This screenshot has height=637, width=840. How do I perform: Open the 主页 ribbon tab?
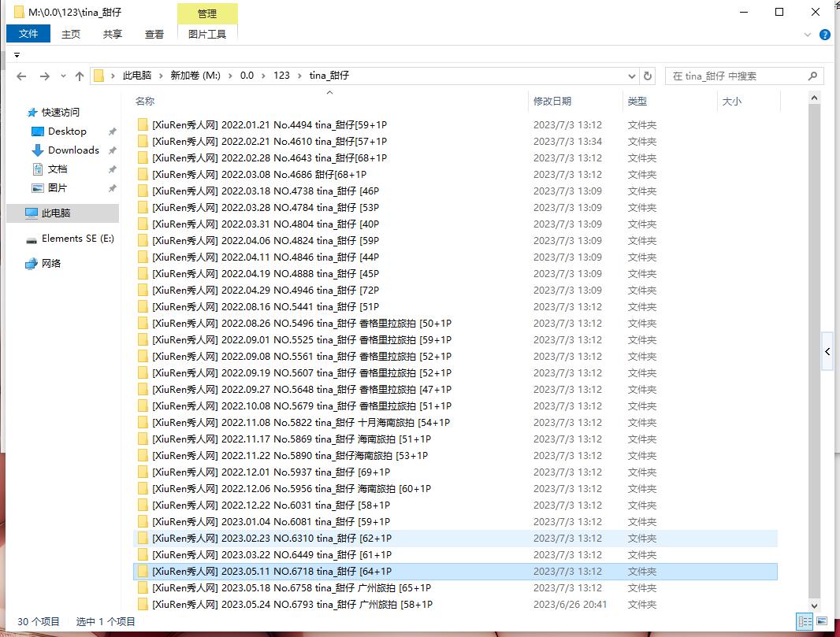point(71,35)
